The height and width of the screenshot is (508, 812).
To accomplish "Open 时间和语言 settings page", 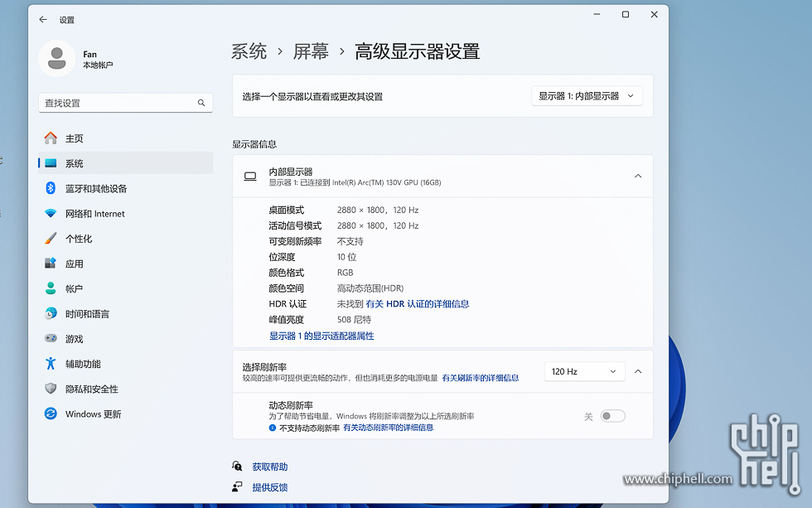I will pos(126,313).
